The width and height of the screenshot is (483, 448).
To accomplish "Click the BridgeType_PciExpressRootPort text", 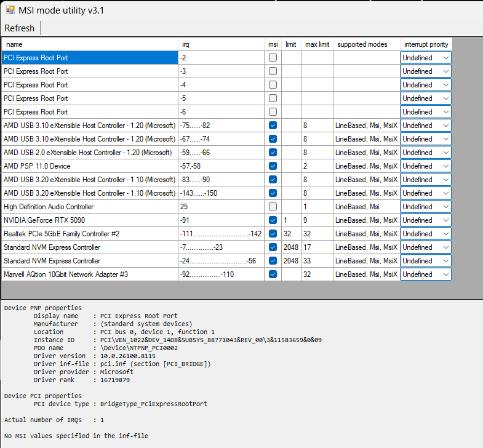I will tap(154, 404).
